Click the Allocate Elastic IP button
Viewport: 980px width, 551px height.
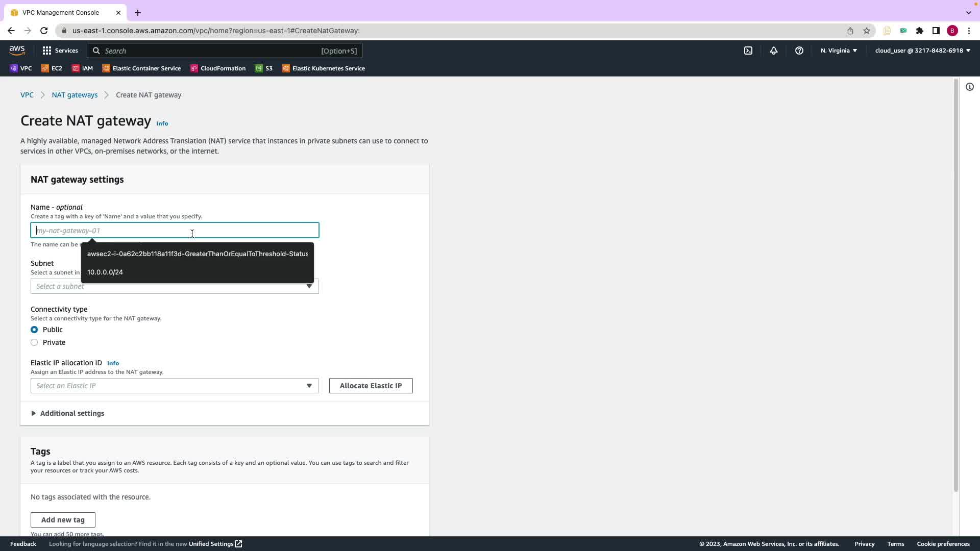tap(371, 386)
